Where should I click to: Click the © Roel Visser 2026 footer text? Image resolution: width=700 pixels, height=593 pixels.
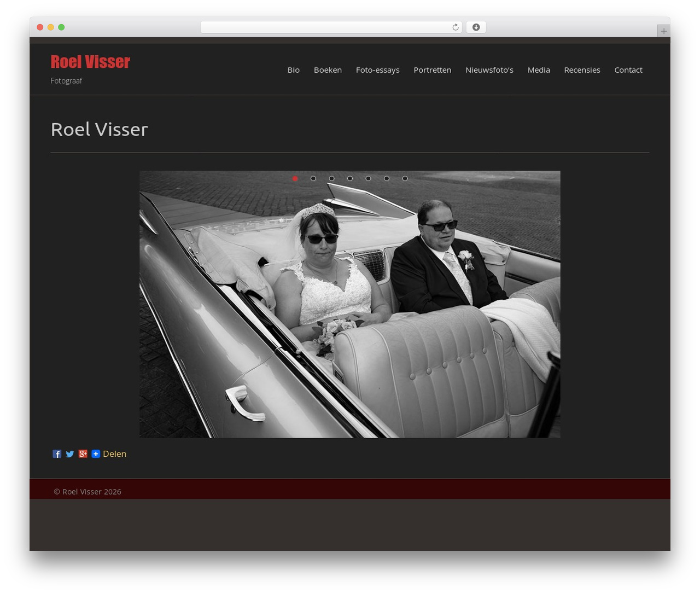(x=87, y=492)
